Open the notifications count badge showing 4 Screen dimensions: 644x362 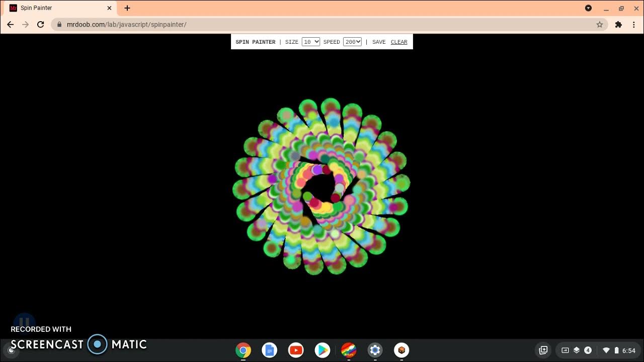(588, 350)
